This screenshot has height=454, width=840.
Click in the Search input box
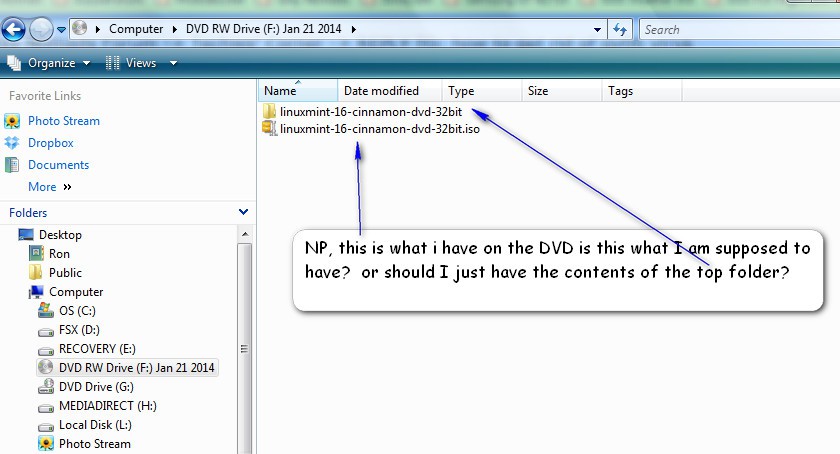[735, 29]
